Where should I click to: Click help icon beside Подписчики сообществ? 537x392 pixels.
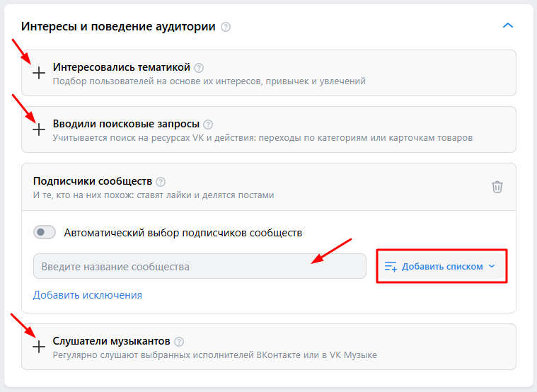coord(161,181)
